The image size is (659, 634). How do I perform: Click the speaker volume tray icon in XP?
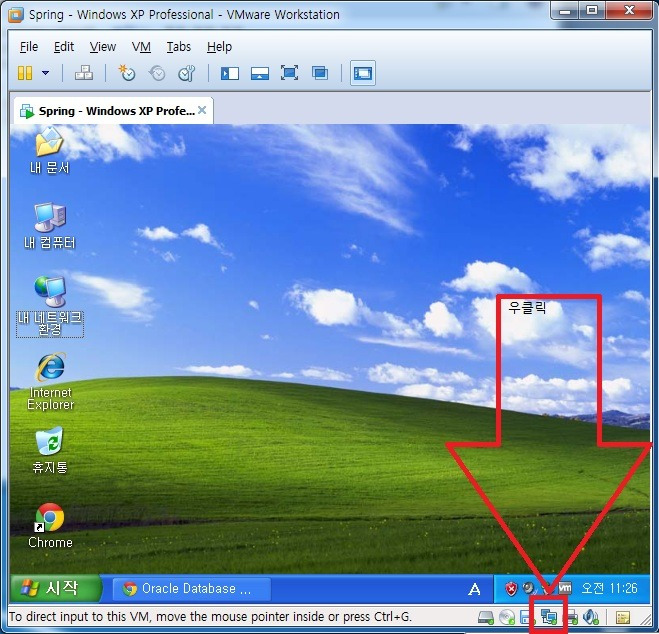click(529, 588)
